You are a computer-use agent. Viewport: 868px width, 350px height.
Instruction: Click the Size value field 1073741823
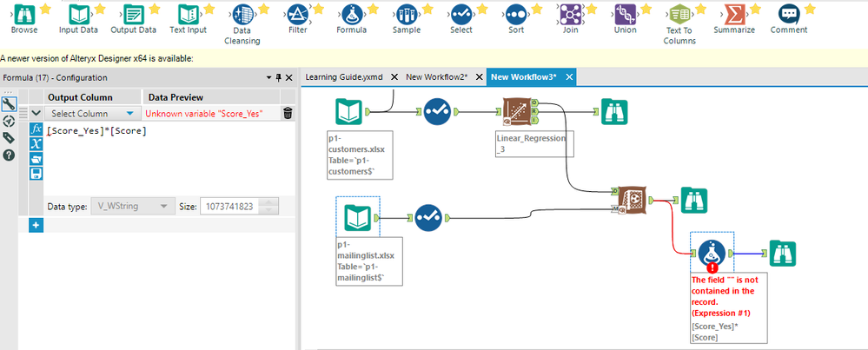click(229, 206)
